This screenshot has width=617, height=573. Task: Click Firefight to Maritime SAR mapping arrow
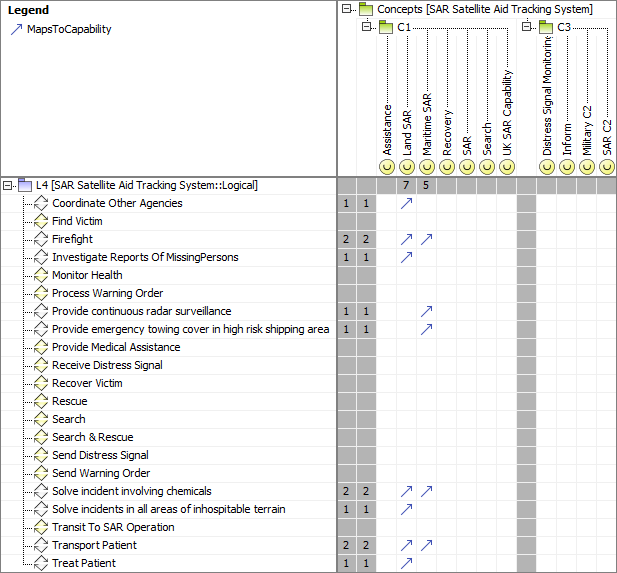pos(427,239)
